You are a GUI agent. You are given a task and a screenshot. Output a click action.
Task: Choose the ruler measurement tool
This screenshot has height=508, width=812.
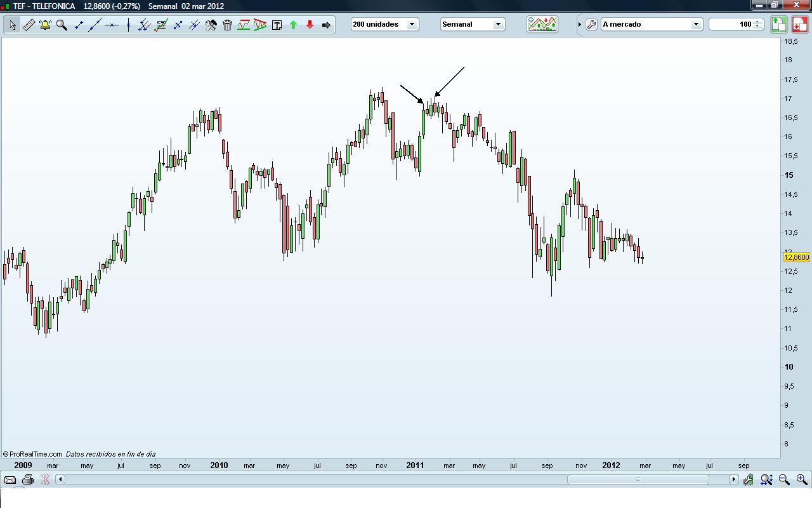[x=29, y=25]
